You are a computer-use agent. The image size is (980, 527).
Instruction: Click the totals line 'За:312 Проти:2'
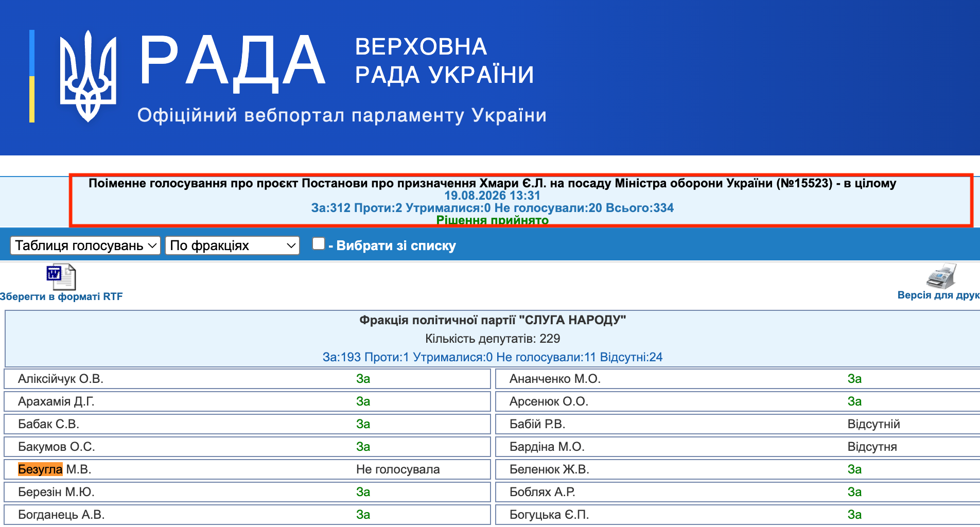click(x=492, y=208)
